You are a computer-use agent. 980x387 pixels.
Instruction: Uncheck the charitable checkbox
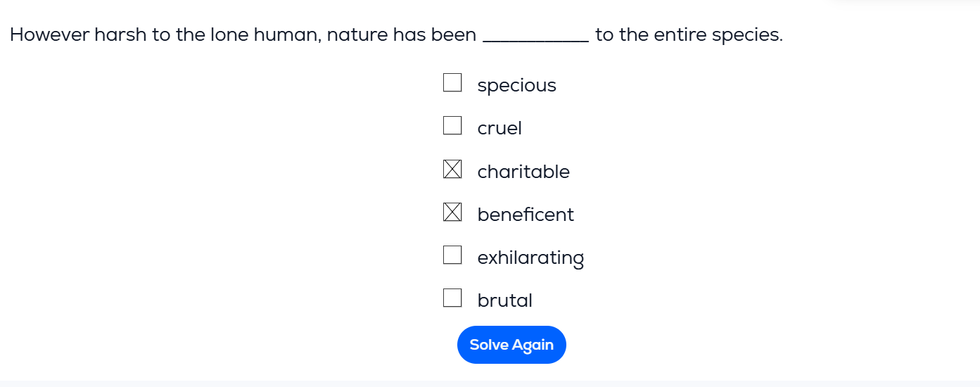coord(452,170)
